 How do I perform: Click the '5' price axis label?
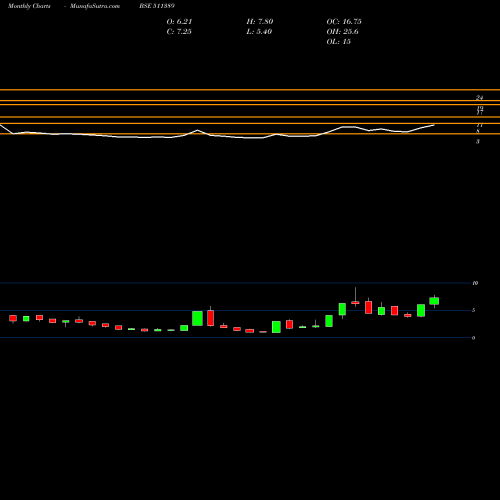click(473, 310)
